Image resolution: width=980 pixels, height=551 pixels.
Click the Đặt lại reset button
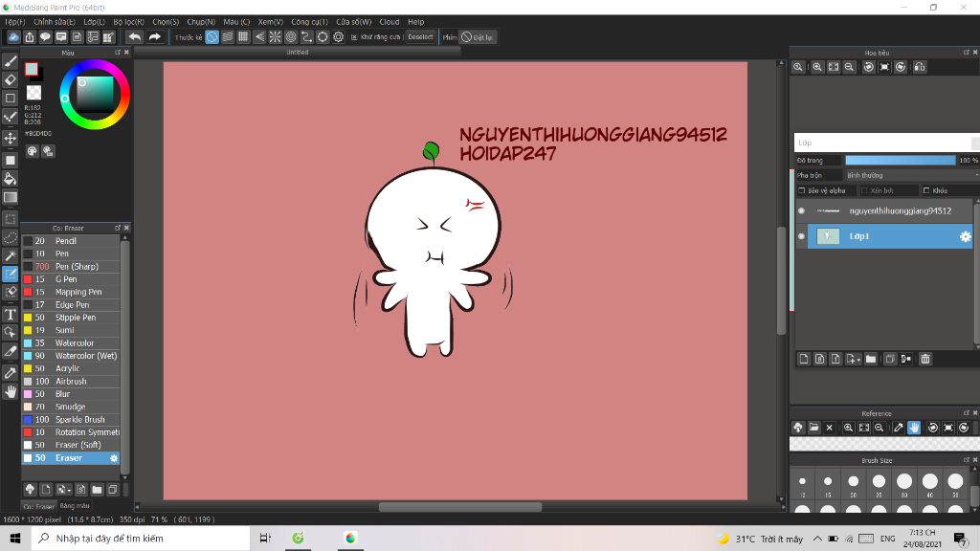[x=477, y=37]
